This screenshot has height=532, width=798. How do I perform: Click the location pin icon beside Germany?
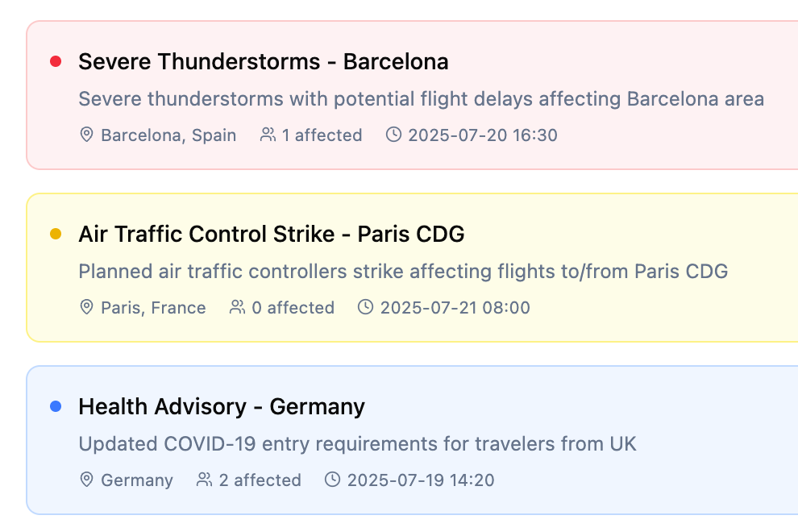[86, 480]
